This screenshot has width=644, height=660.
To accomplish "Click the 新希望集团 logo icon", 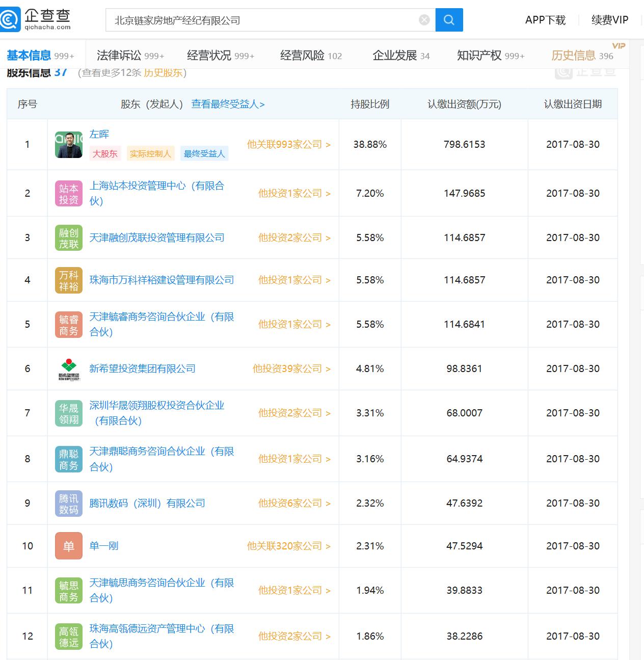I will tap(69, 369).
